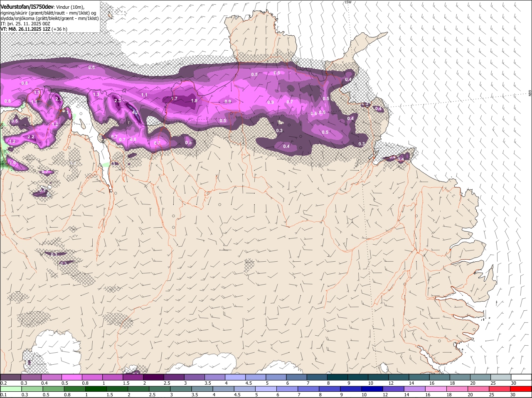Select rain scale swatch between 20 and 25

point(479,389)
